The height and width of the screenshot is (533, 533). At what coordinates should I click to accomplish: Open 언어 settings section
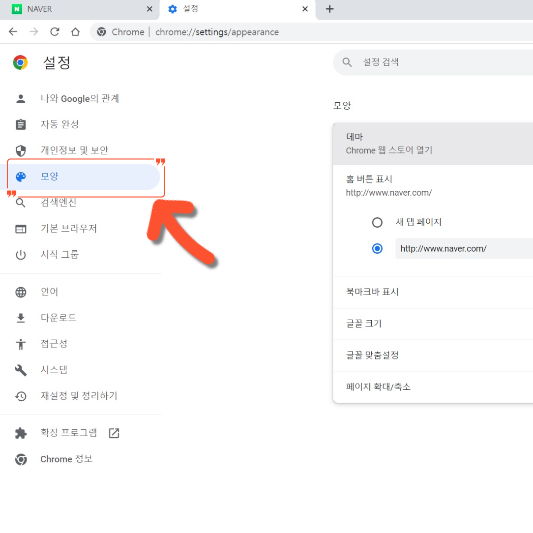80,292
